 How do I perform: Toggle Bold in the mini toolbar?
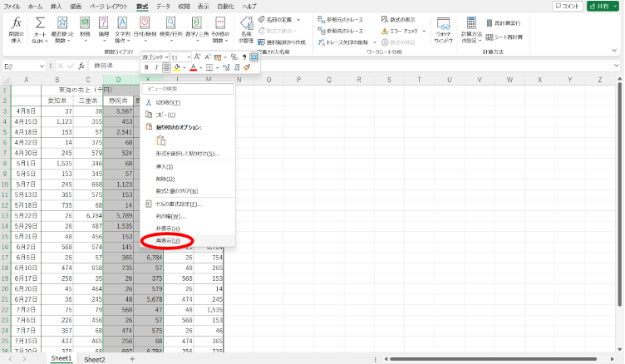click(x=146, y=67)
